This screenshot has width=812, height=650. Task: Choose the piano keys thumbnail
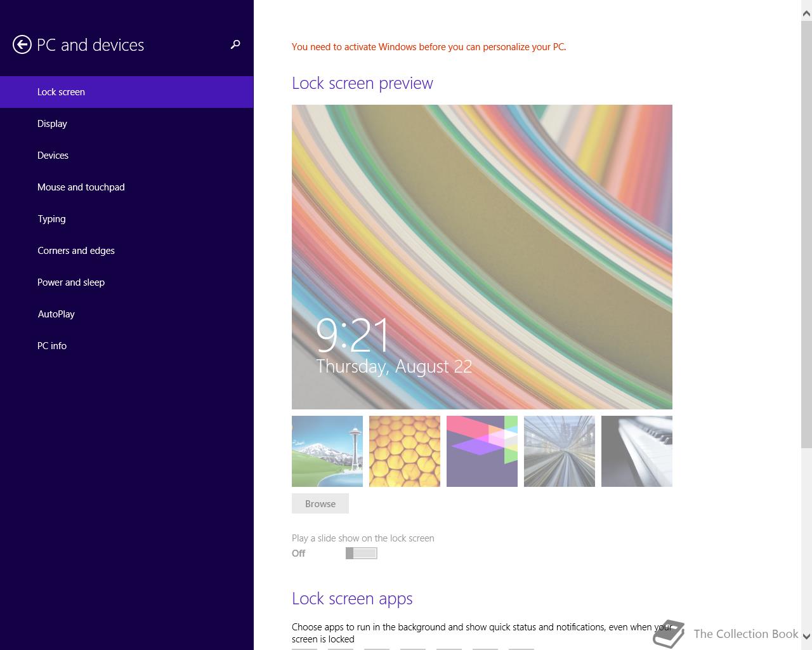point(637,451)
